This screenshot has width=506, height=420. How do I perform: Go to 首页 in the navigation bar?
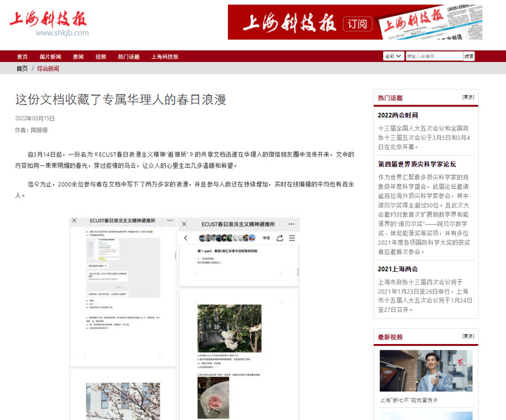pos(23,56)
